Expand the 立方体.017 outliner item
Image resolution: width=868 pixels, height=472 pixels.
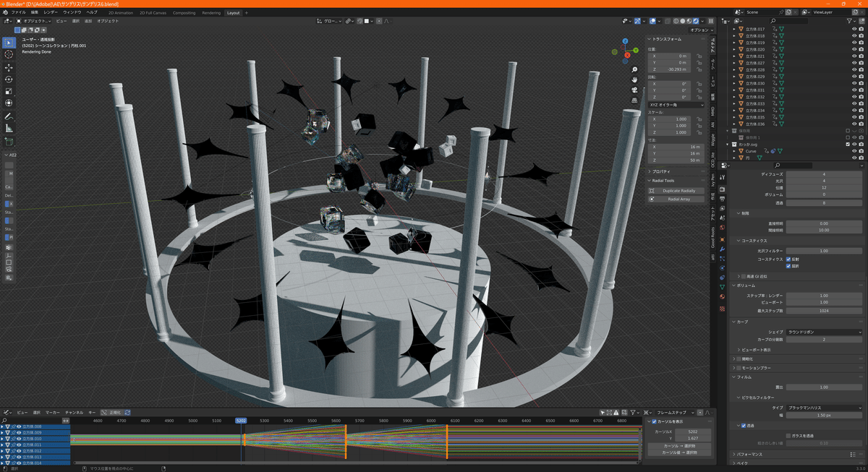pyautogui.click(x=734, y=29)
